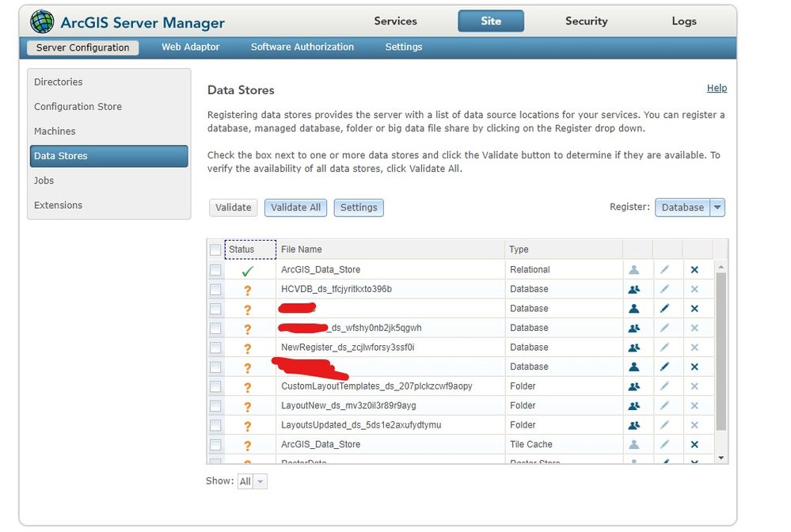Viewport: 791px width, 532px height.
Task: Edit the NewRegister_ds_zcjlwforsy3ssf0i database entry
Action: point(664,348)
